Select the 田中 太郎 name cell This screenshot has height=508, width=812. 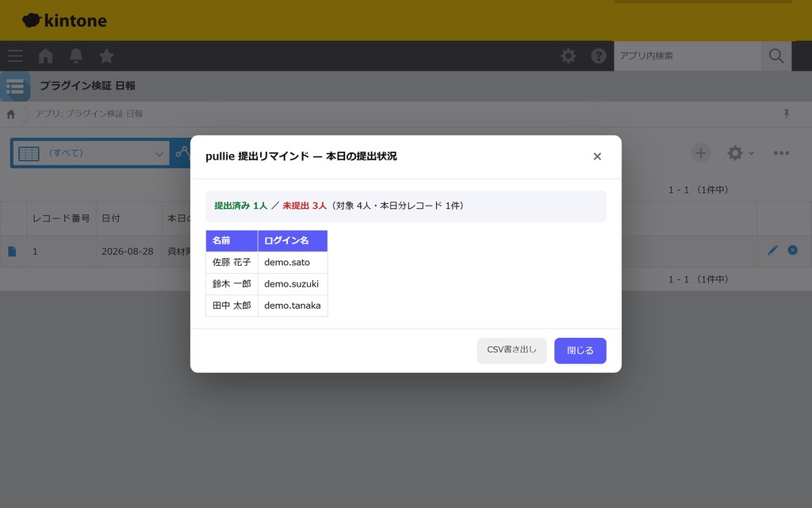pyautogui.click(x=232, y=306)
